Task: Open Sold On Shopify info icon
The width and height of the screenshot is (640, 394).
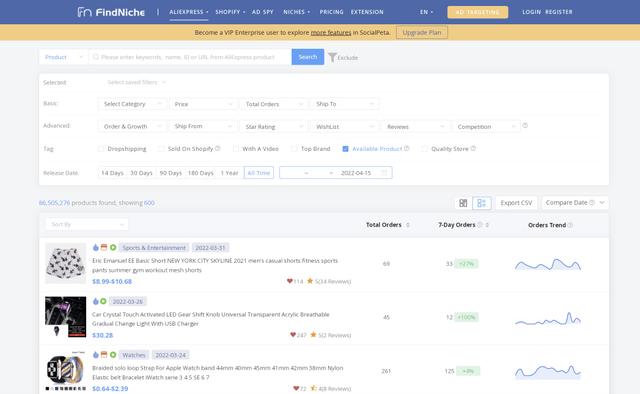Action: (x=218, y=149)
